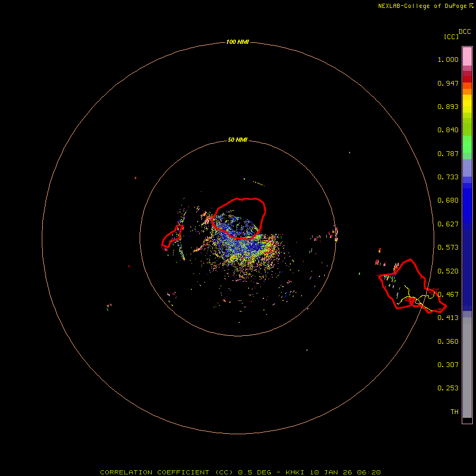Image resolution: width=476 pixels, height=476 pixels.
Task: Pick the dark navy color bar segment
Action: [467, 268]
